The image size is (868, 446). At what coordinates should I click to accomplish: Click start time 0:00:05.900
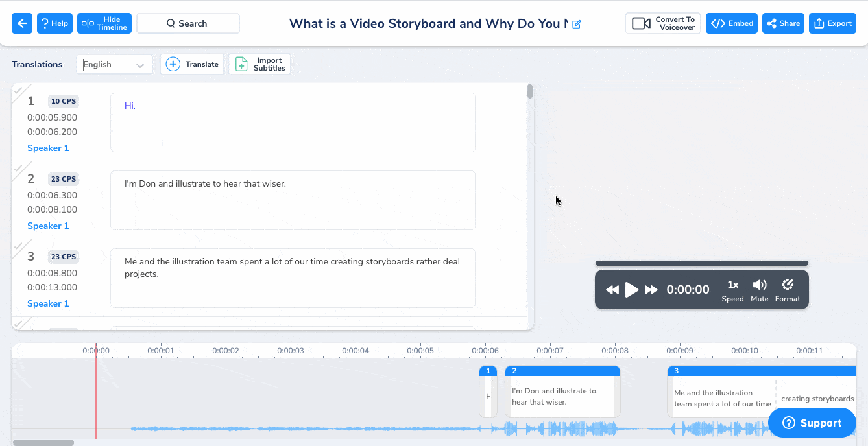click(52, 117)
